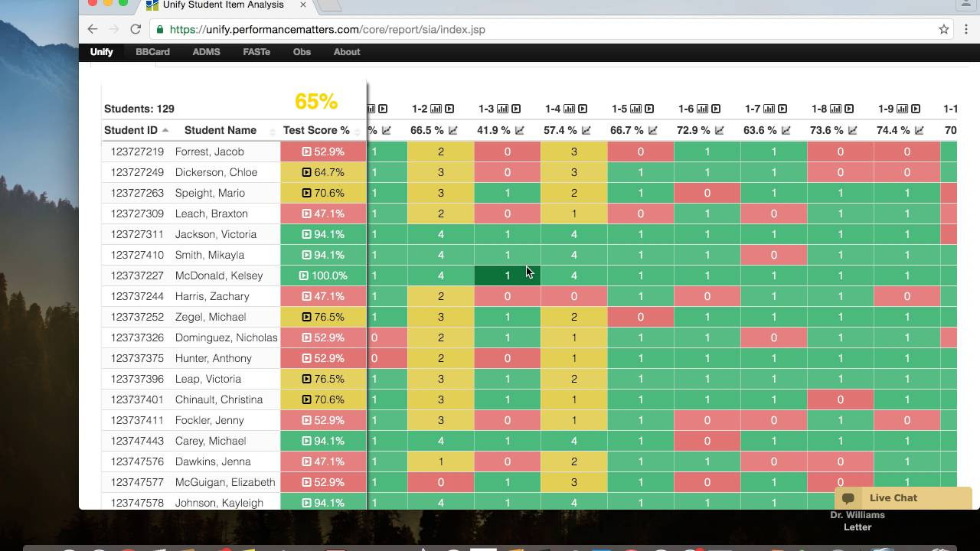Open the bar chart icon for item 1-9
980x551 pixels.
pyautogui.click(x=903, y=109)
